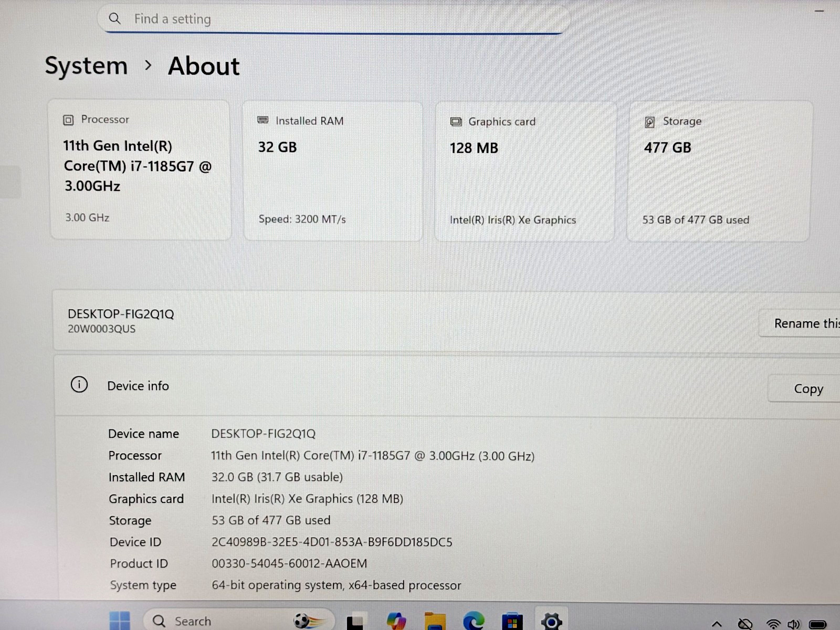Click the Find a setting search box
This screenshot has height=630, width=840.
[x=333, y=19]
